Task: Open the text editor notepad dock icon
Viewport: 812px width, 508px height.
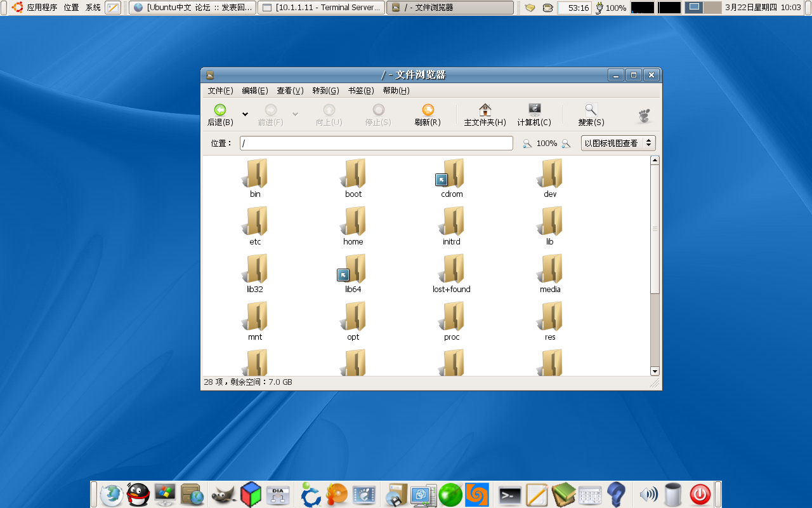Action: coord(537,494)
